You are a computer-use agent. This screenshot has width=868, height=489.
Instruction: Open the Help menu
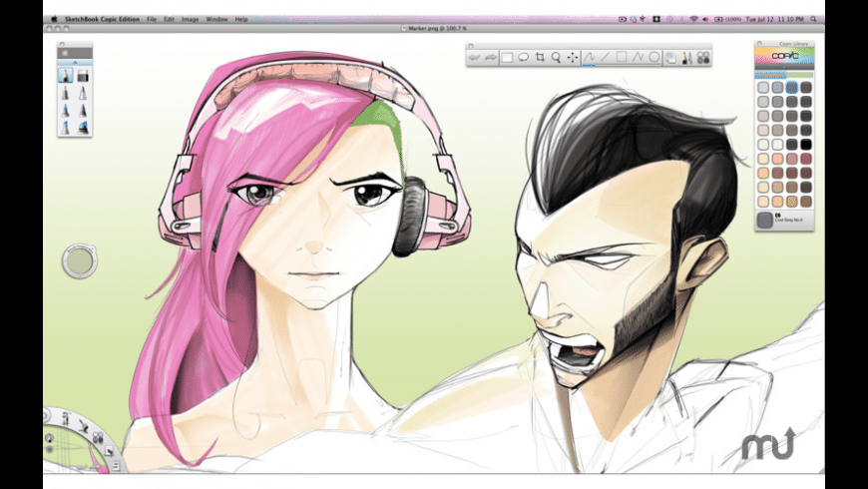(241, 19)
